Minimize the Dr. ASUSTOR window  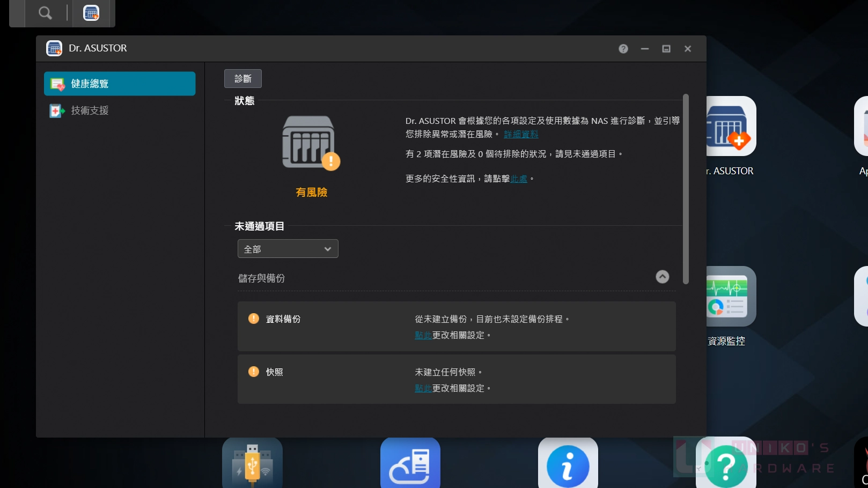click(645, 49)
